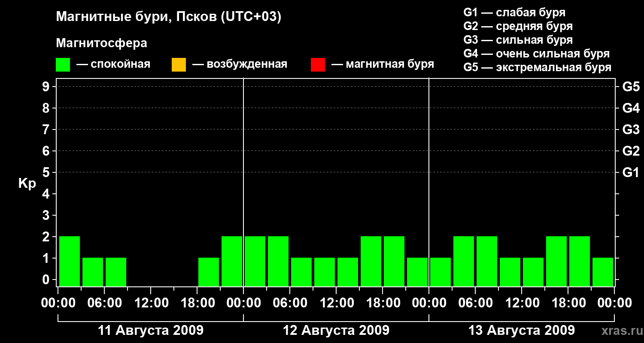
Task: Click the 12 August 09:00–12:00 bar
Action: (x=325, y=272)
